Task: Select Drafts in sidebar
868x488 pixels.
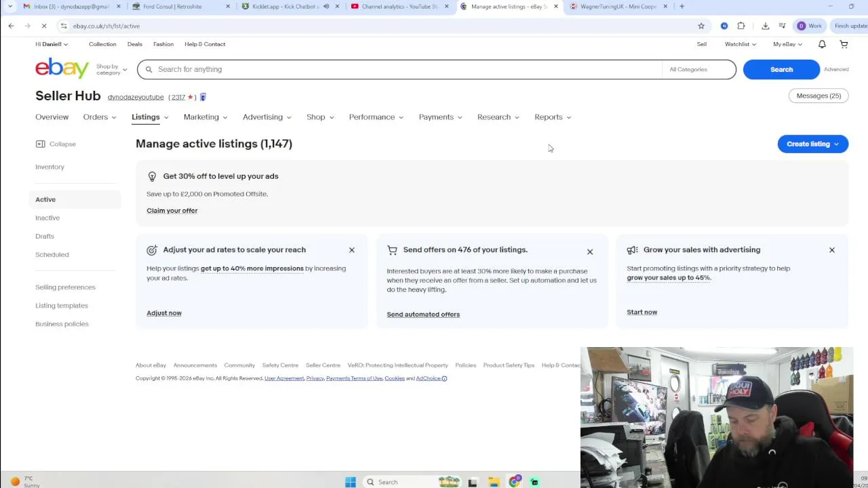Action: click(45, 236)
